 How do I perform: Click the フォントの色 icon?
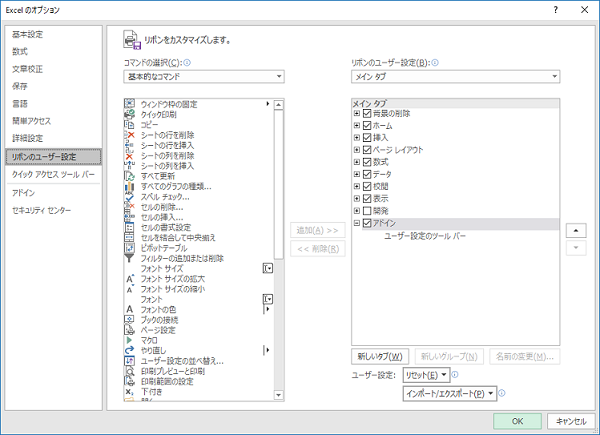130,309
